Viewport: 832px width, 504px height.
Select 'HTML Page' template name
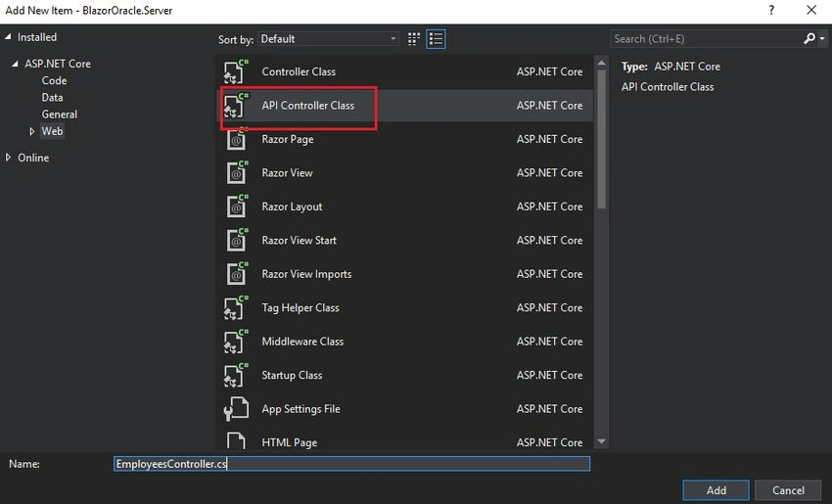click(x=289, y=442)
